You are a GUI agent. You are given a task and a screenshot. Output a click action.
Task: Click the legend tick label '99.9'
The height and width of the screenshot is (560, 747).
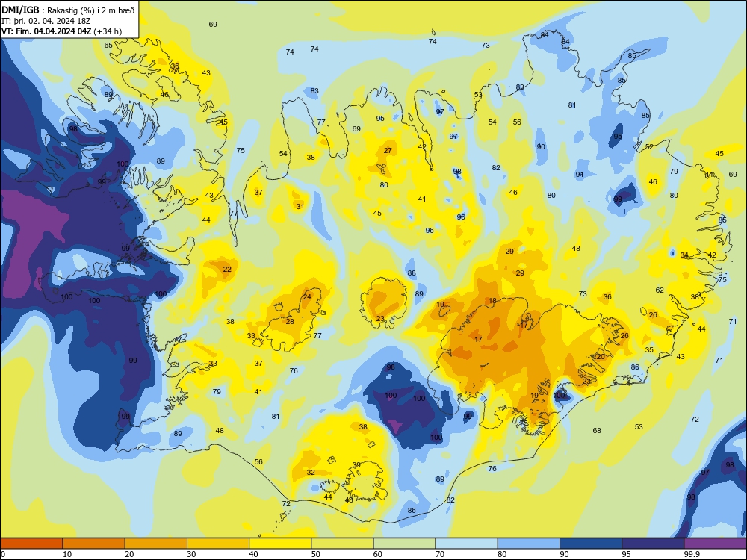(x=691, y=554)
